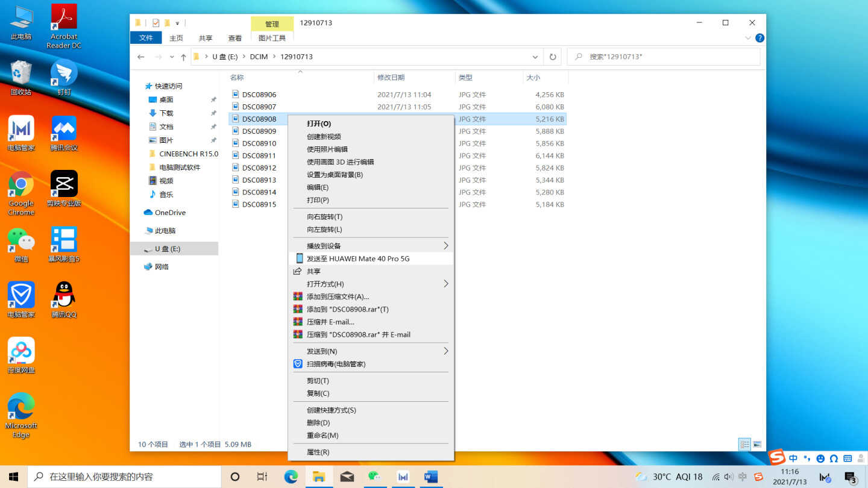Expand the 发送到(N) submenu

tap(446, 351)
